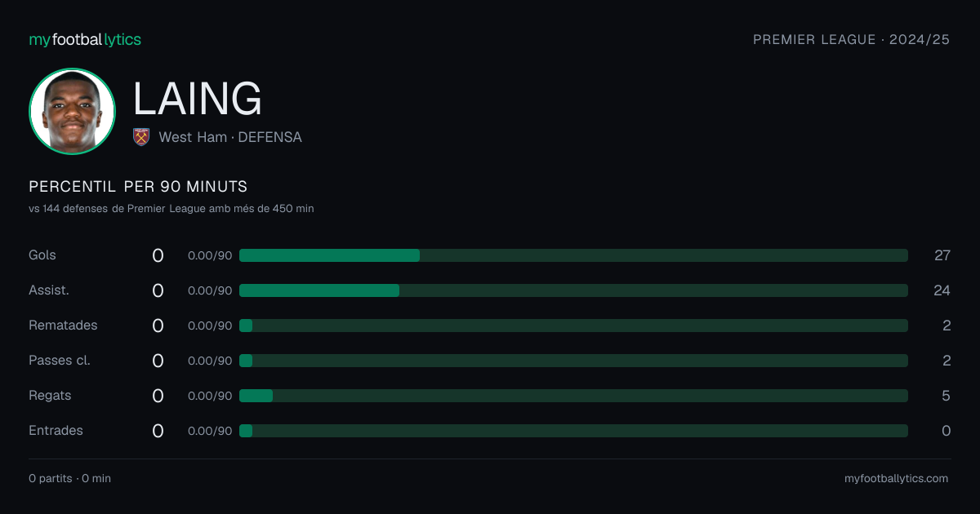Select the Gols stat label
This screenshot has width=980, height=514.
(x=42, y=255)
